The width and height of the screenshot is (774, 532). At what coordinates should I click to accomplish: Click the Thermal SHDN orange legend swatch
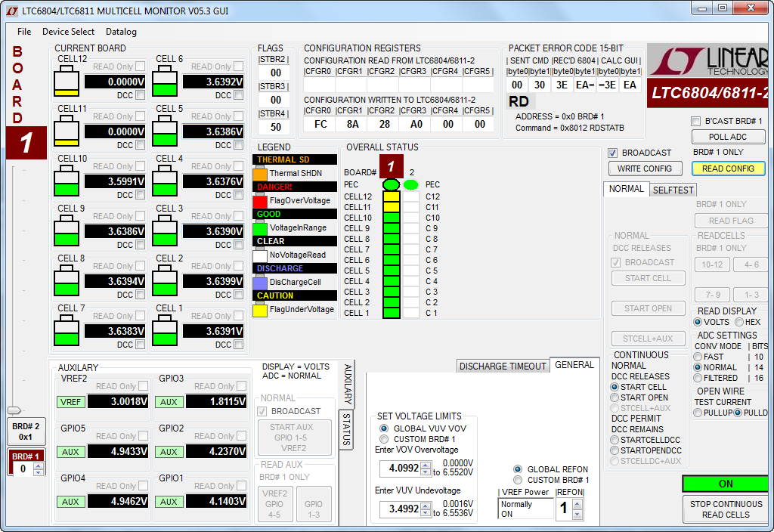(x=260, y=174)
